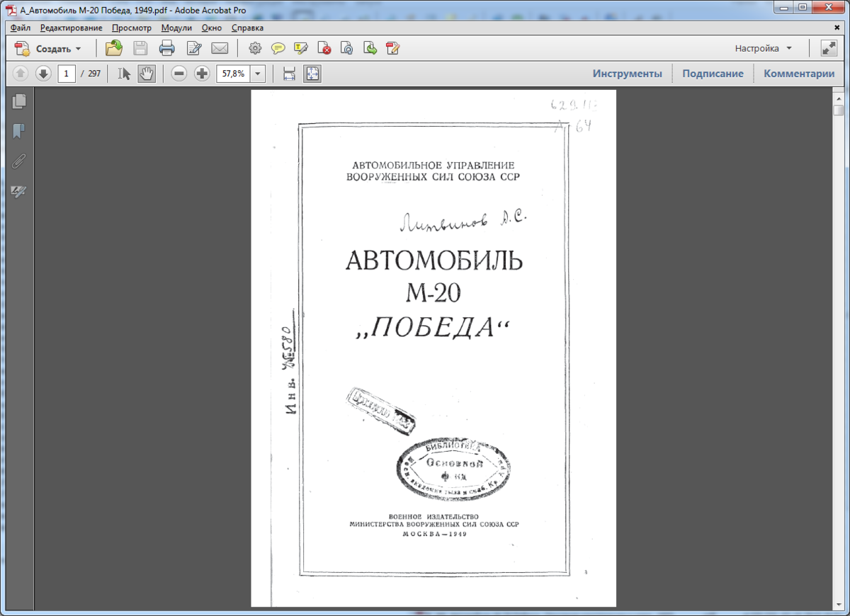
Task: Go to the next page with down arrow
Action: coord(43,73)
